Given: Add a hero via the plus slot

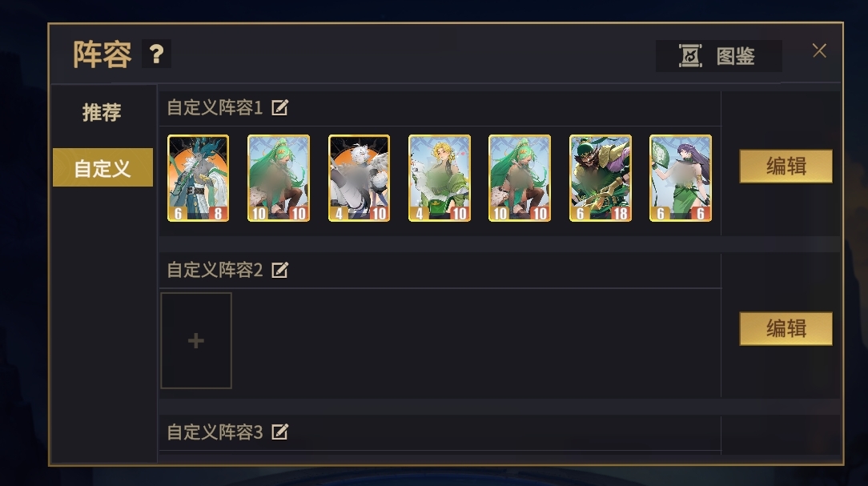Looking at the screenshot, I should (x=196, y=340).
